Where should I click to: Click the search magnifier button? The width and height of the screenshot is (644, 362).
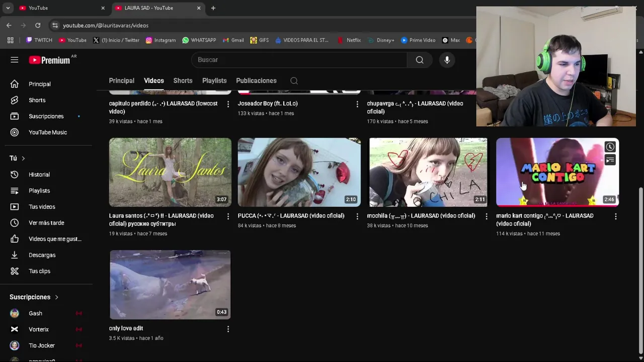pos(420,60)
